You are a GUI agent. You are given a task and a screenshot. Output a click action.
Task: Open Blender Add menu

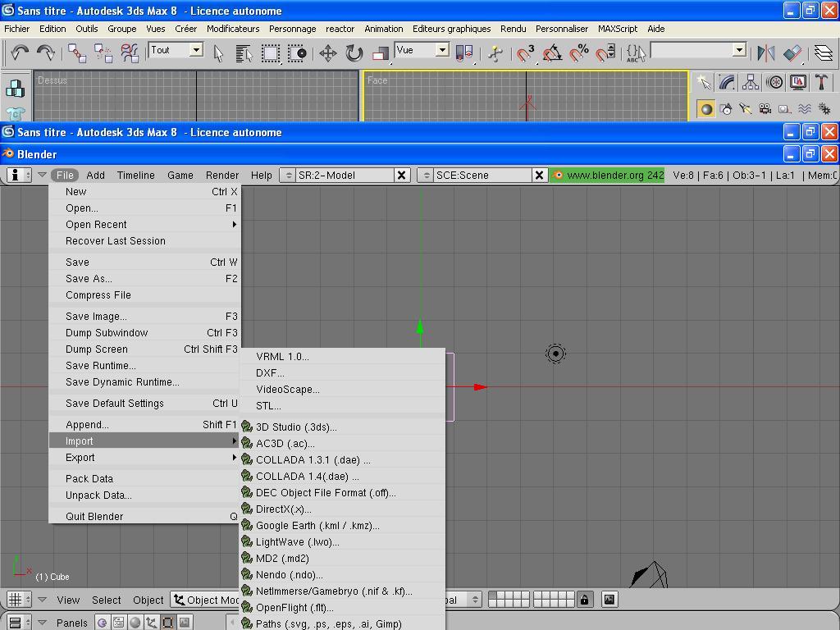point(95,176)
